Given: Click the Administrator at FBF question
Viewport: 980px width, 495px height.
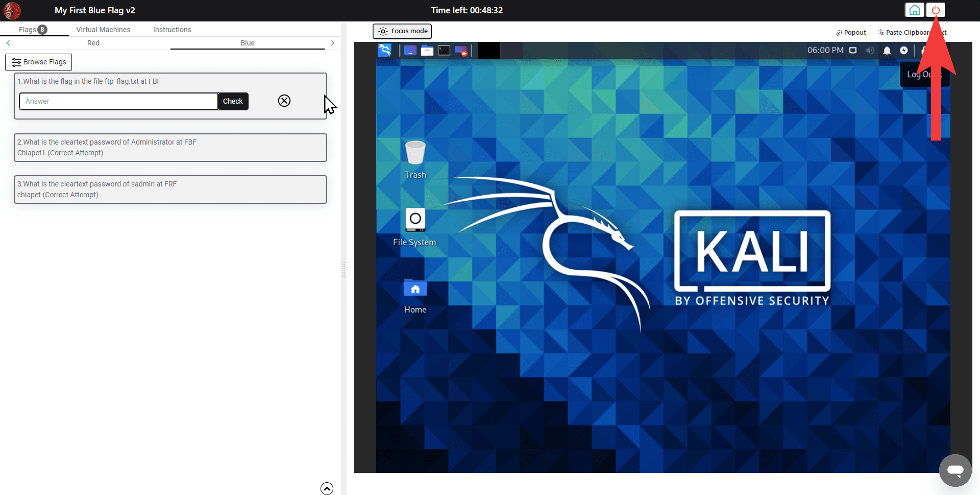Looking at the screenshot, I should [x=107, y=142].
